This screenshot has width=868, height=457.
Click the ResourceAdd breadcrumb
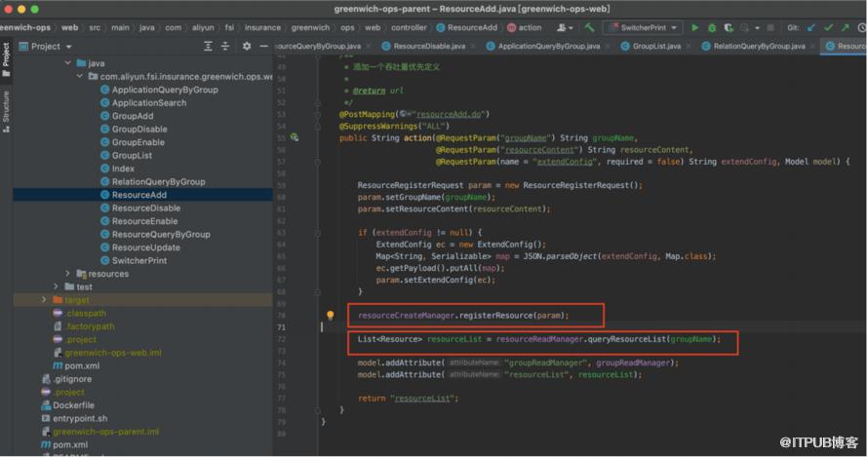(x=466, y=27)
